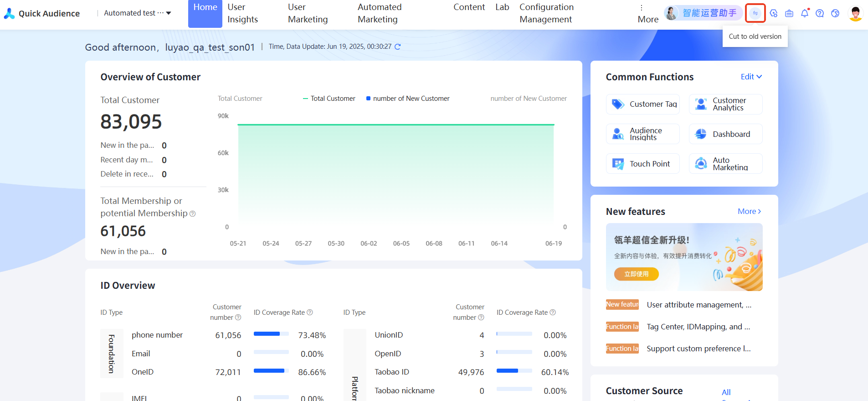Open the Automated test workspace dropdown

coord(138,13)
